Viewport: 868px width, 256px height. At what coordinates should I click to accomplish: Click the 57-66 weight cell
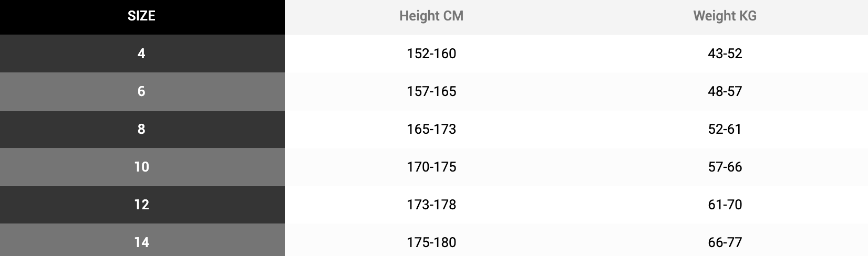(725, 167)
